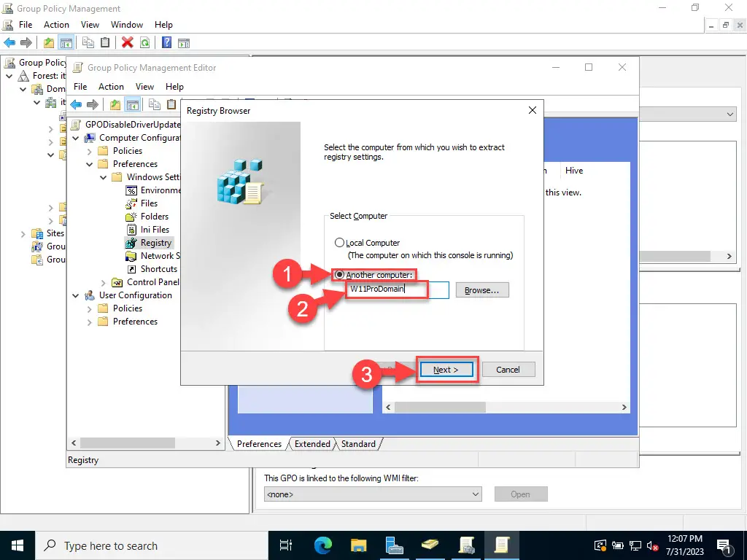Viewport: 747px width, 560px height.
Task: Open File Explorer from the taskbar
Action: [x=358, y=545]
